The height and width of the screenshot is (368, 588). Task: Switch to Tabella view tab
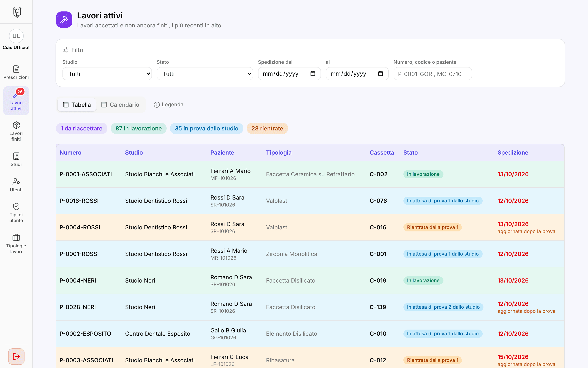click(77, 105)
